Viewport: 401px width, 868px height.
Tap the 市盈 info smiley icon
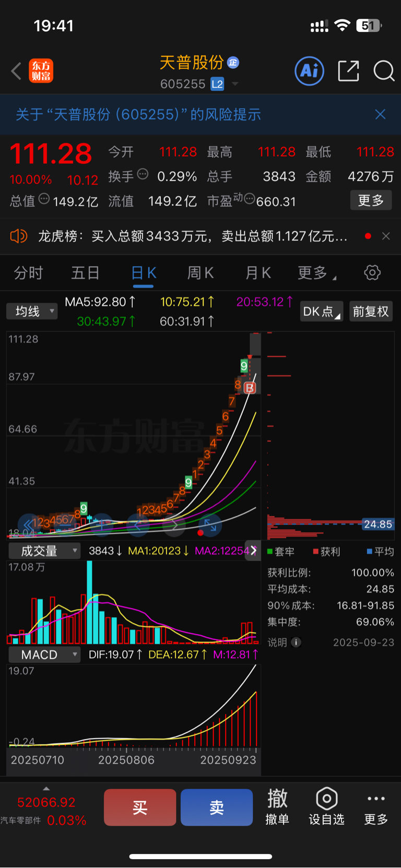point(250,198)
